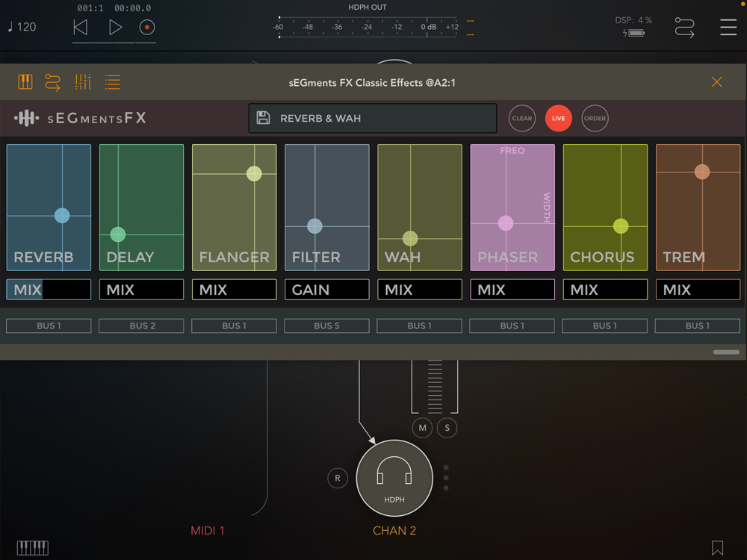The height and width of the screenshot is (560, 747).
Task: Open BUS 1 selector under WAH
Action: (x=420, y=326)
